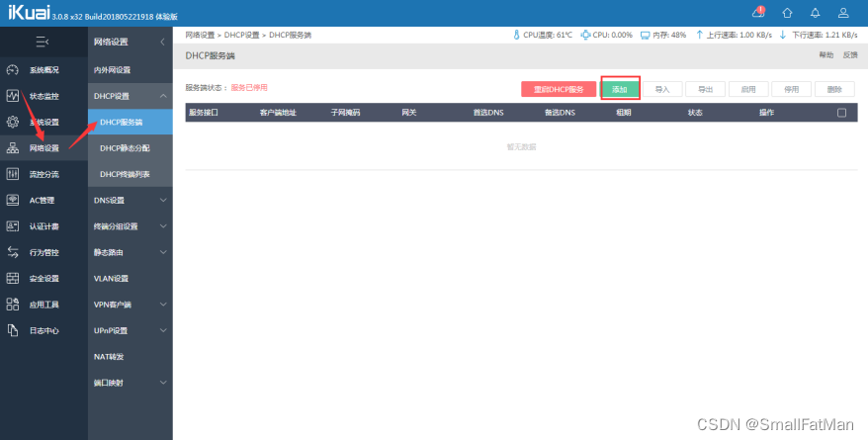Viewport: 868px width, 440px height.
Task: Click 网络设置 in the breadcrumb
Action: click(x=200, y=35)
